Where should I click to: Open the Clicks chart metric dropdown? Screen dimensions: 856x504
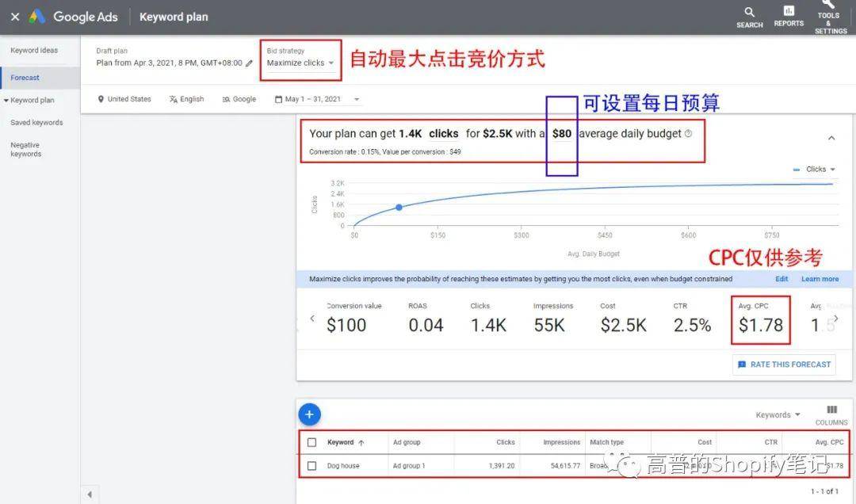pyautogui.click(x=816, y=170)
